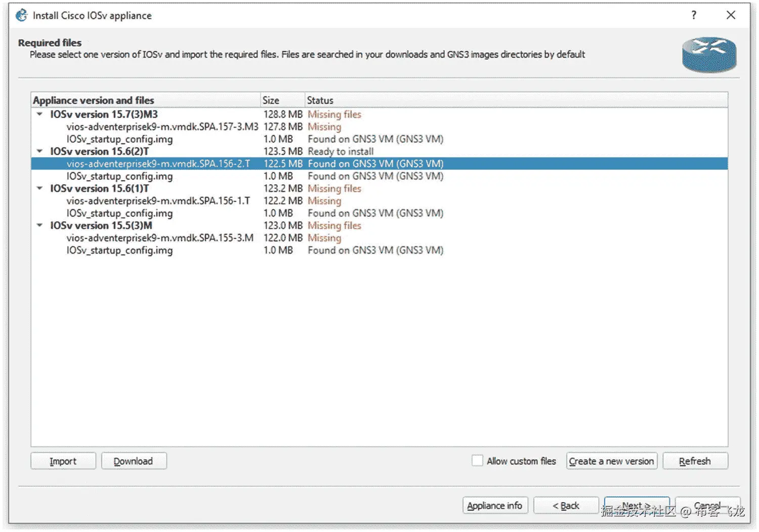Click the Status column header

pos(517,100)
